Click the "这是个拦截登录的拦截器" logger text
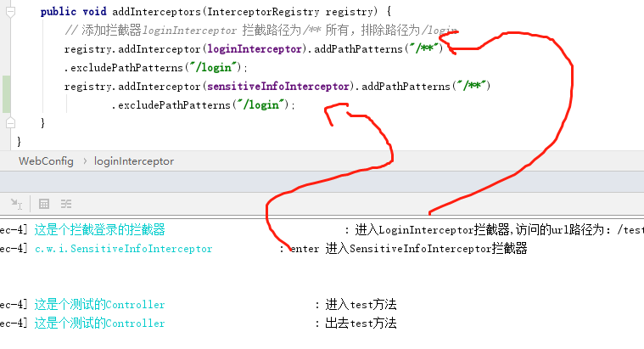Screen dimensions: 644x349 (100, 230)
